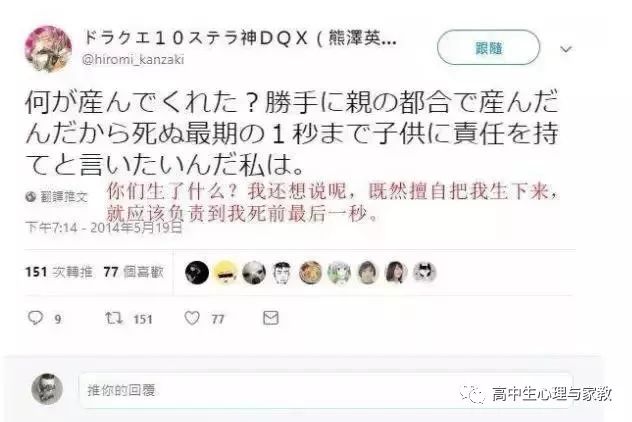This screenshot has width=632, height=422.
Task: Click the last liker avatar in row
Action: point(425,272)
